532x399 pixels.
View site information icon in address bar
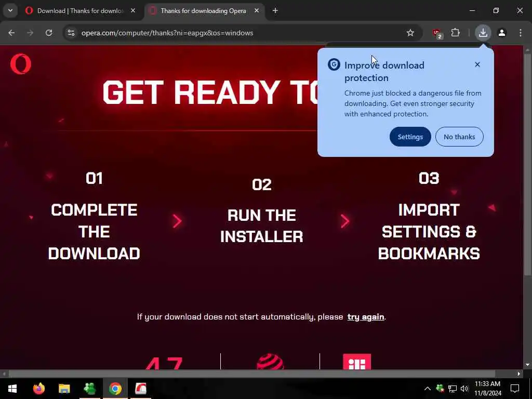coord(71,33)
